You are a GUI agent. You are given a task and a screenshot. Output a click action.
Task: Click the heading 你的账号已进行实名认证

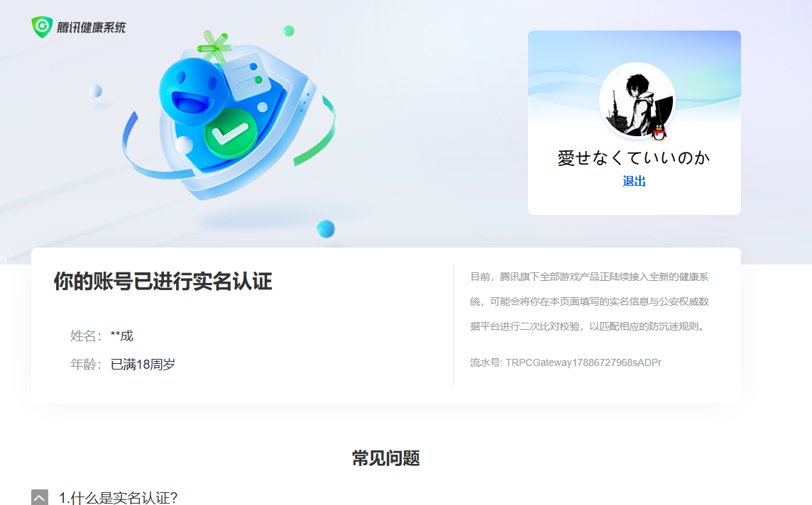pos(163,282)
